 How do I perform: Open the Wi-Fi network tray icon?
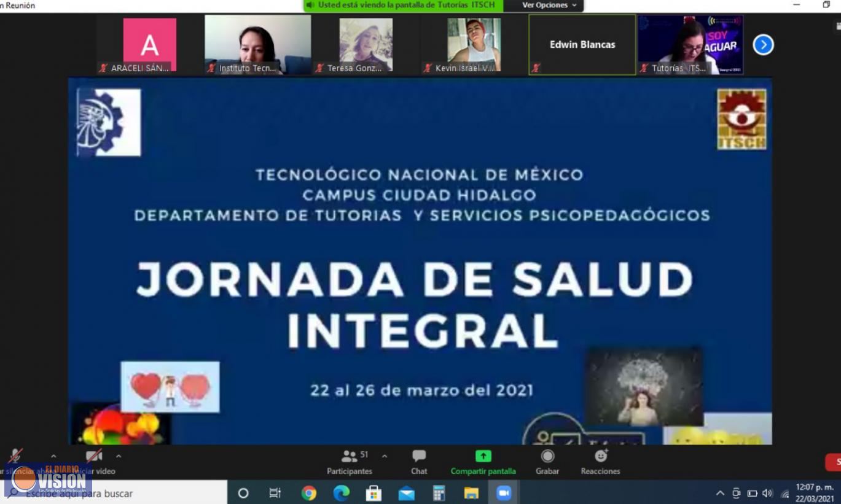(784, 494)
